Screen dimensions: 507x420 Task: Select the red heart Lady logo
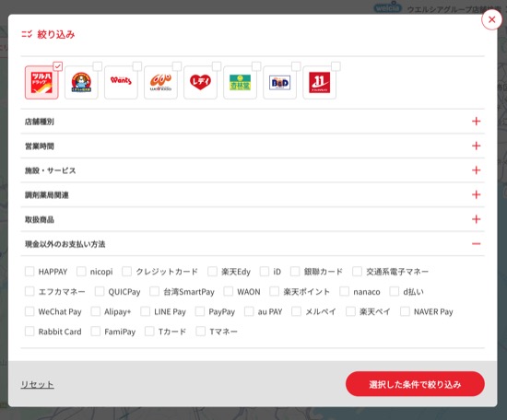tap(200, 82)
